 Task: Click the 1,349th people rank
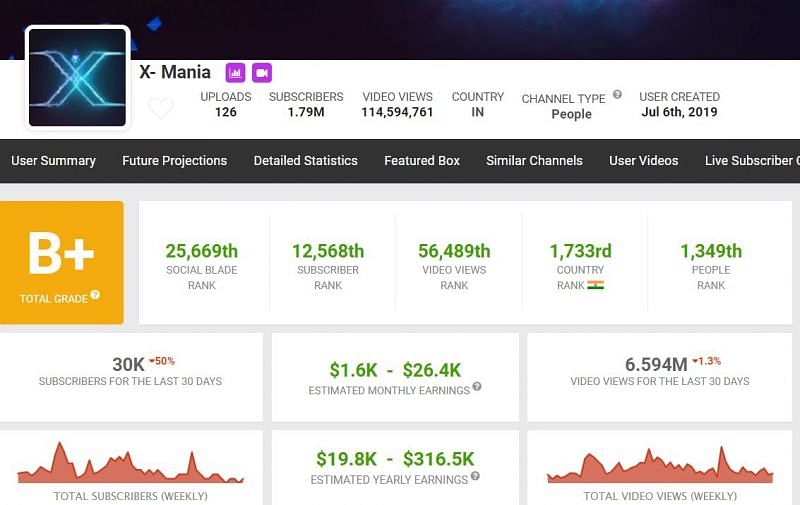pos(711,251)
